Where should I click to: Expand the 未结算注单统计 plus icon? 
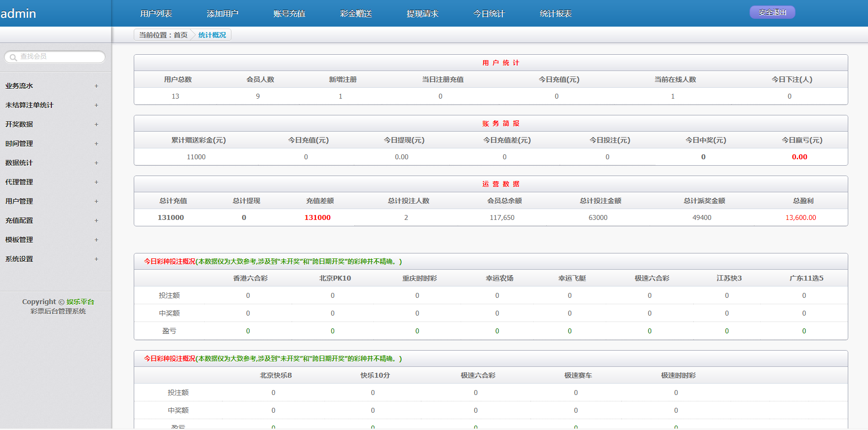pos(96,105)
